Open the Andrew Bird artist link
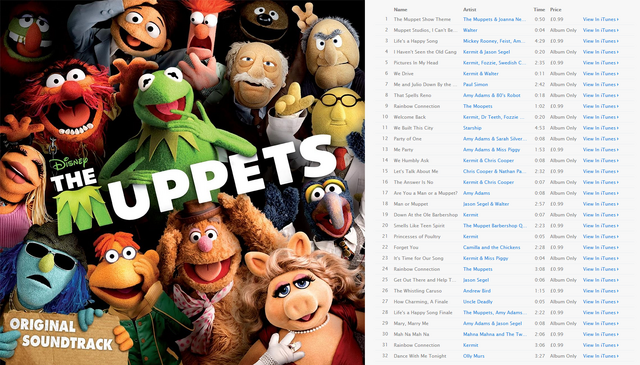Viewport: 640px width, 365px height. click(477, 291)
